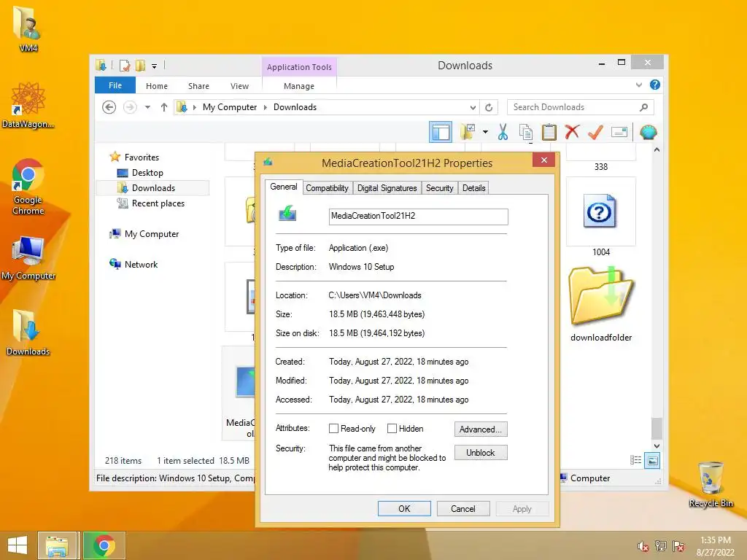Open the File ribbon tab
This screenshot has width=747, height=560.
pyautogui.click(x=115, y=85)
